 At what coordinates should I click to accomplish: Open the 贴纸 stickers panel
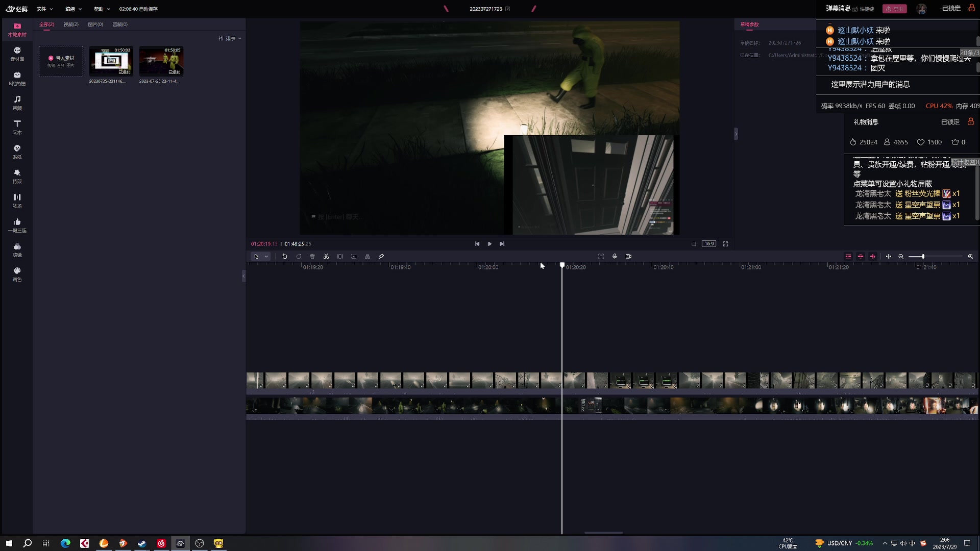[17, 152]
